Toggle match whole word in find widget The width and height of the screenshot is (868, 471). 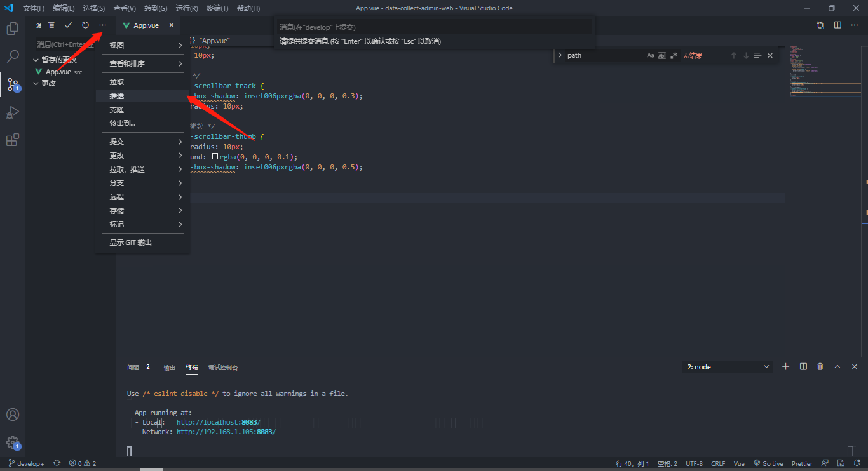(x=662, y=56)
